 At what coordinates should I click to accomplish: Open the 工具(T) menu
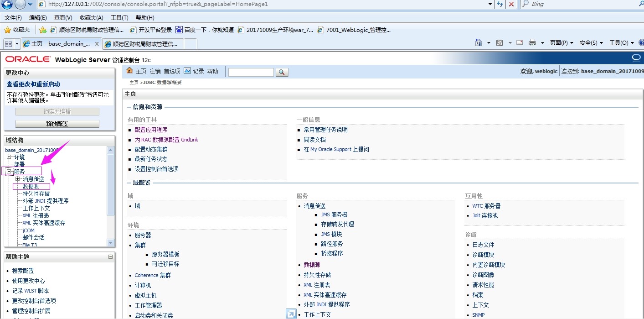click(x=119, y=18)
